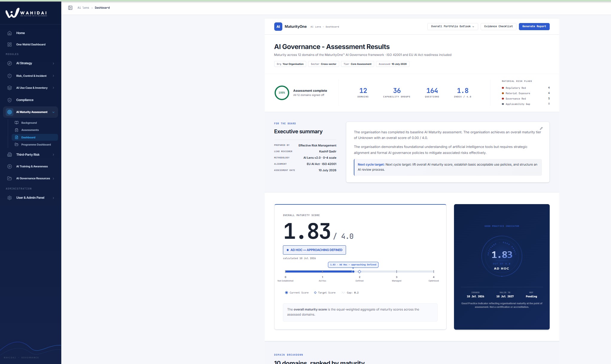This screenshot has width=611, height=364.
Task: Click the 100% completion ring
Action: click(282, 93)
